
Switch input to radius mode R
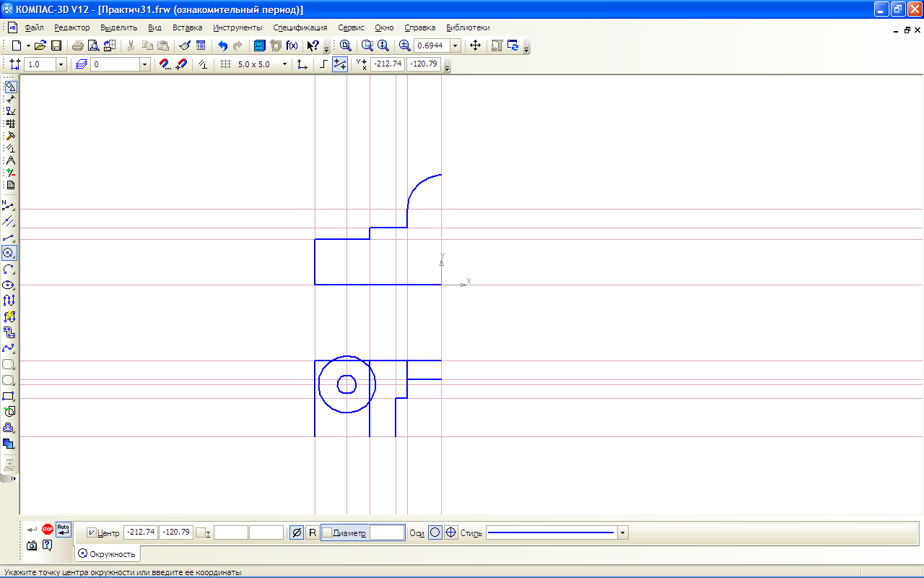pos(313,533)
